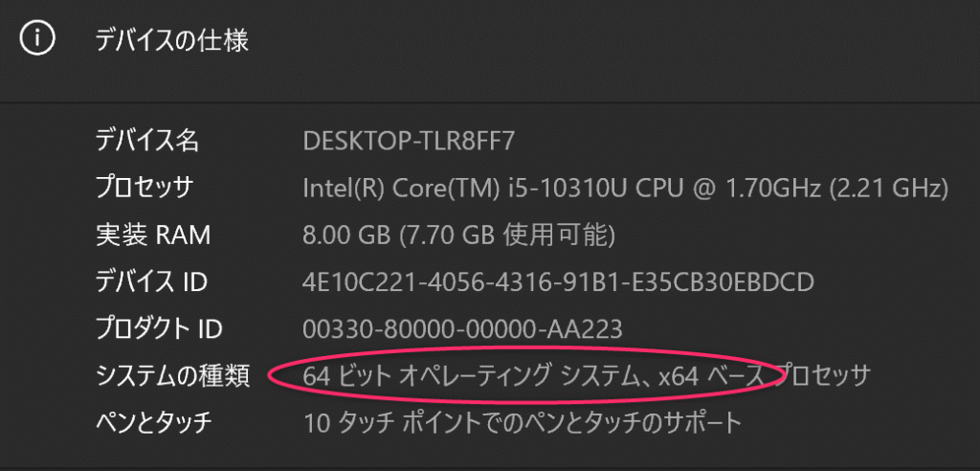Click the x64 ベース プロセッサ text

tap(763, 376)
